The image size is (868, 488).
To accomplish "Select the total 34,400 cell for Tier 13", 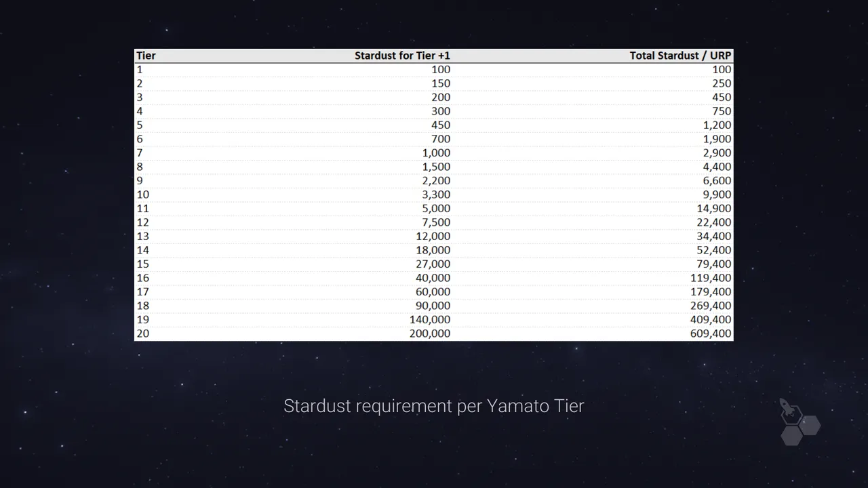I will [x=714, y=236].
